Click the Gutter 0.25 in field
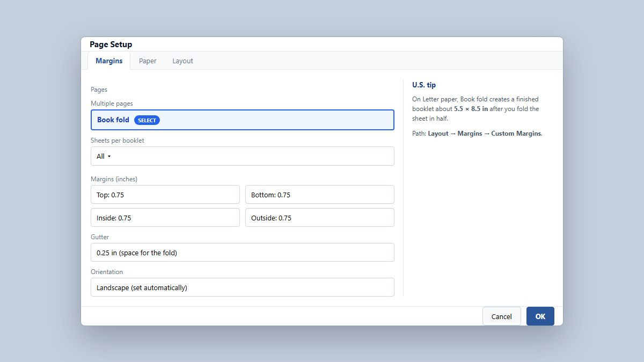 [x=243, y=253]
